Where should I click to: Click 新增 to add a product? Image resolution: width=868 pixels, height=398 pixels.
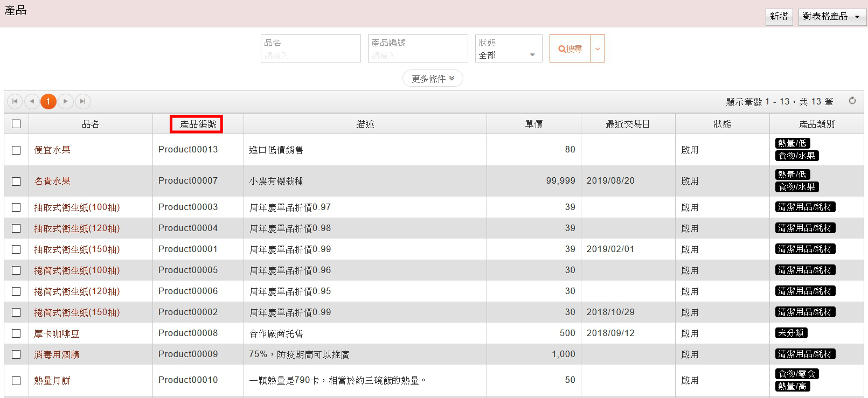779,16
